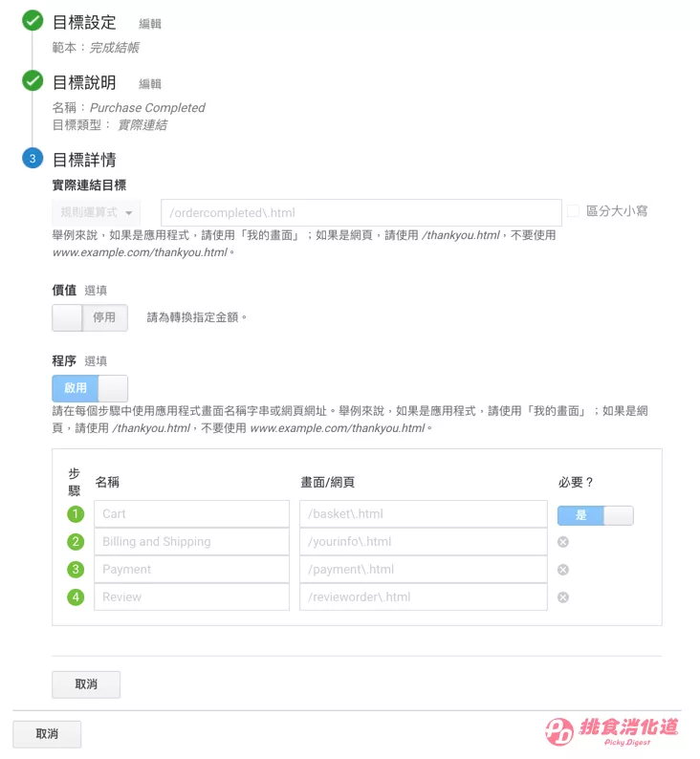Click the Cart step name field
The height and width of the screenshot is (759, 700).
191,513
